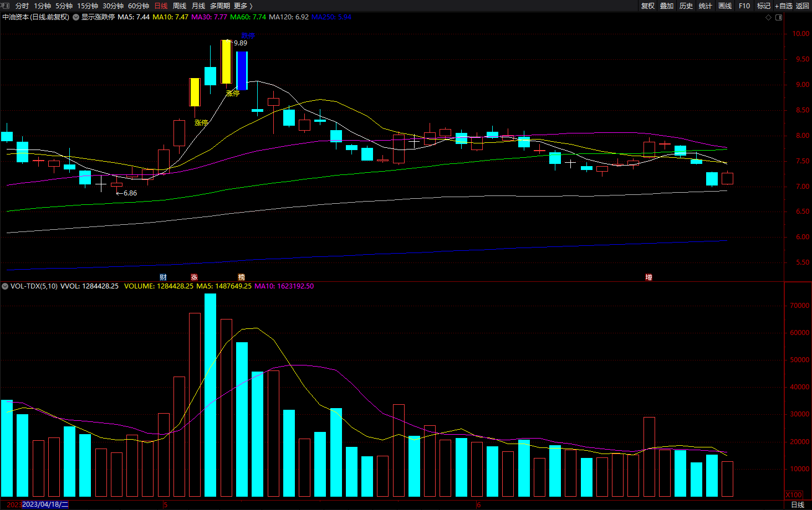This screenshot has width=812, height=510.
Task: Add stock to watchlist with +自选
Action: tap(784, 6)
